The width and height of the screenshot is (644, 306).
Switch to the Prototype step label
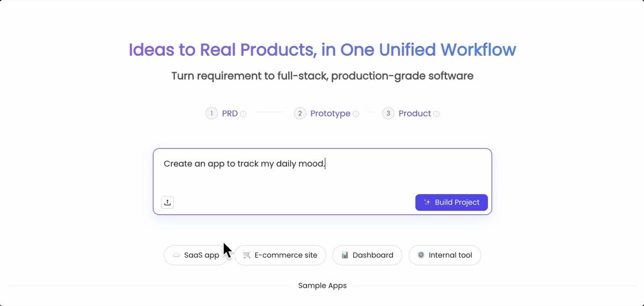pos(330,114)
